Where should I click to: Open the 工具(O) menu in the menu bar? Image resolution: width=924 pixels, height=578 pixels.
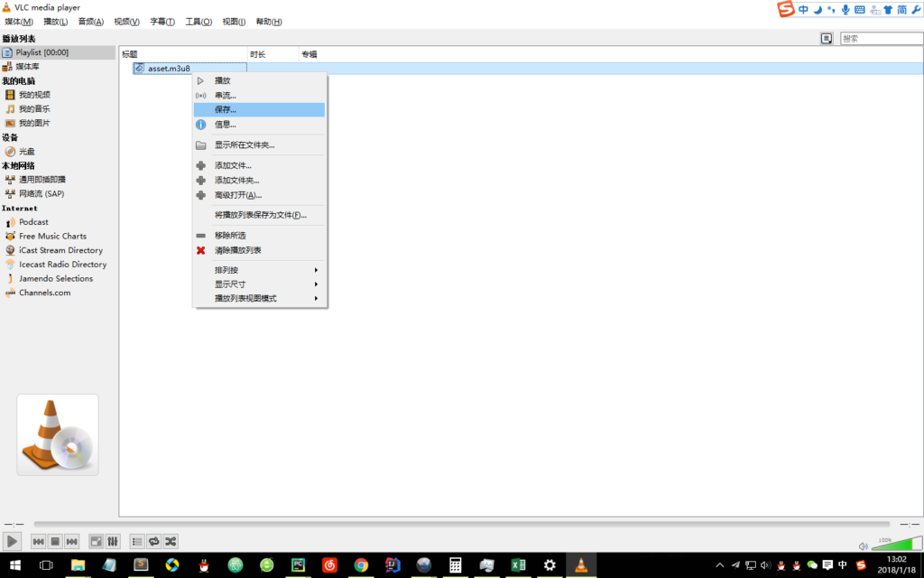[x=199, y=22]
